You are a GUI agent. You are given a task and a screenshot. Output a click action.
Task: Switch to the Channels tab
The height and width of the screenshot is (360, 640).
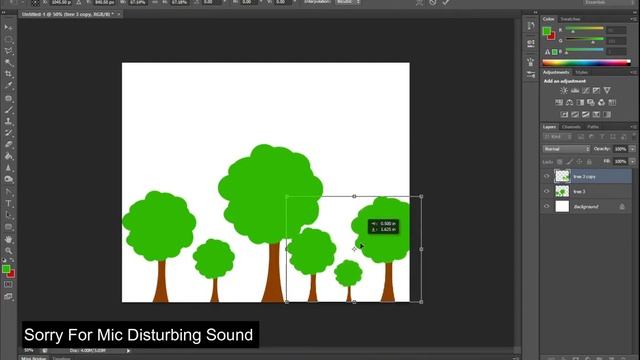pos(571,127)
